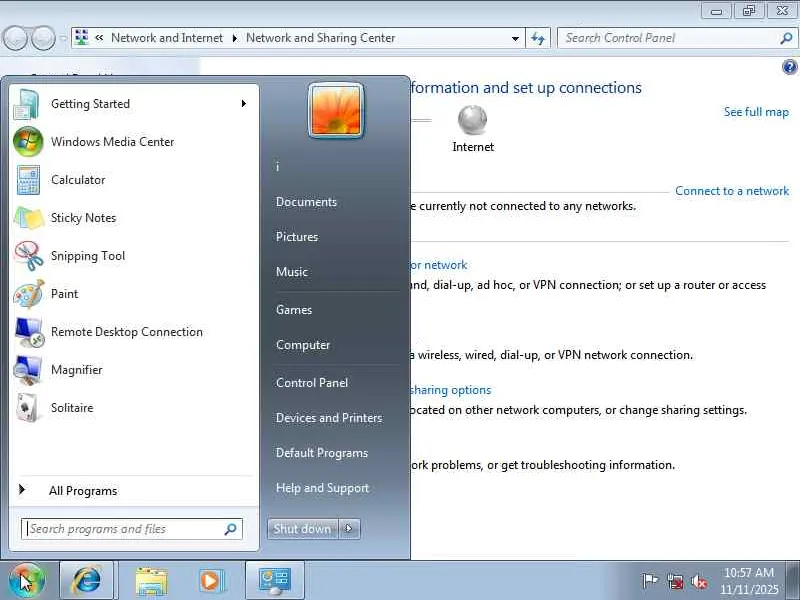The image size is (800, 600).
Task: Launch Windows Media Player from taskbar
Action: coord(211,581)
